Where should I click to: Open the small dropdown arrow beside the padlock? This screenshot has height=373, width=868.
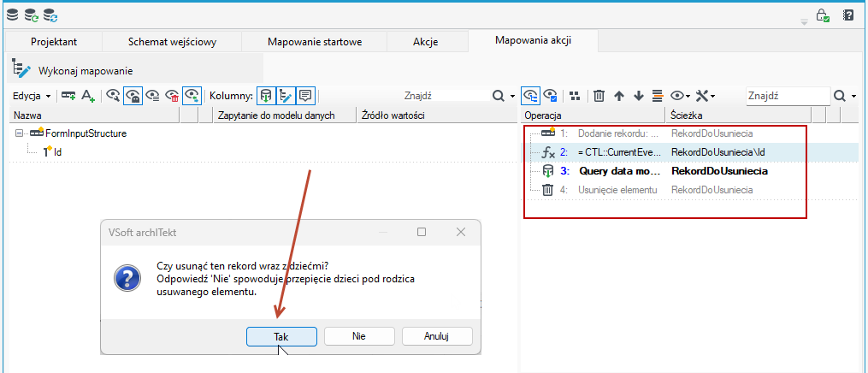click(x=805, y=22)
